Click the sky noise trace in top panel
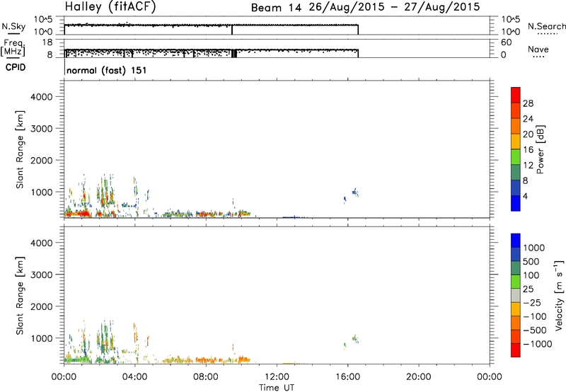Image resolution: width=566 pixels, height=392 pixels. [211, 25]
